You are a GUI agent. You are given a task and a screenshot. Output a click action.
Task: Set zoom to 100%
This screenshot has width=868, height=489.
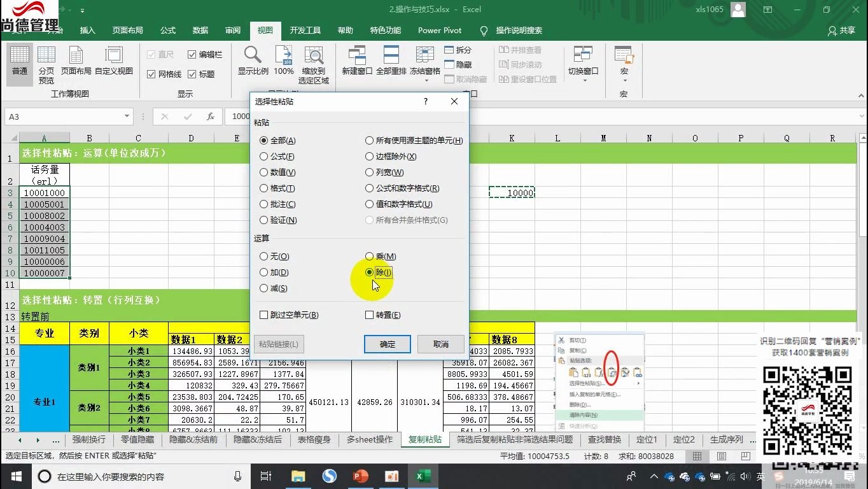point(284,62)
